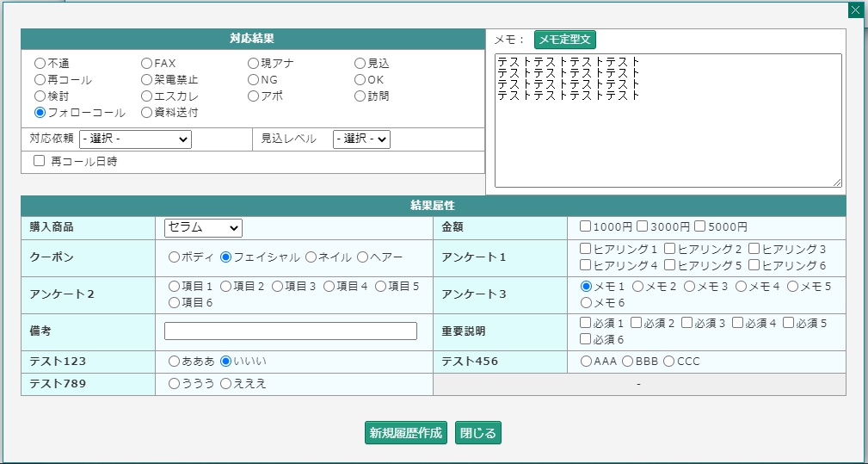
Task: Select えええ for テスト789
Action: [226, 383]
